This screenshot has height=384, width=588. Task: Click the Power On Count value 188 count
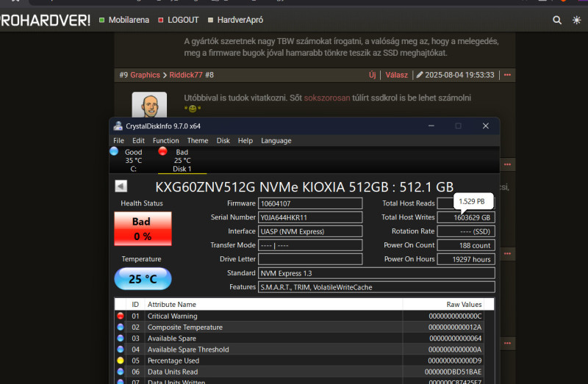click(466, 245)
